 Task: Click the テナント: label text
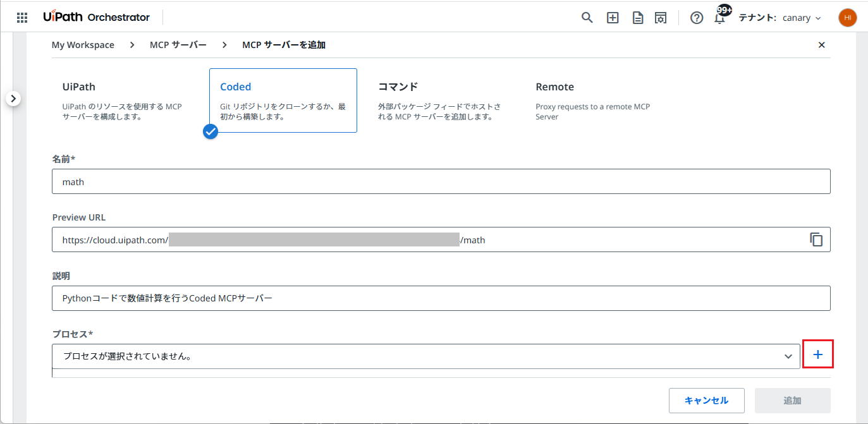757,18
